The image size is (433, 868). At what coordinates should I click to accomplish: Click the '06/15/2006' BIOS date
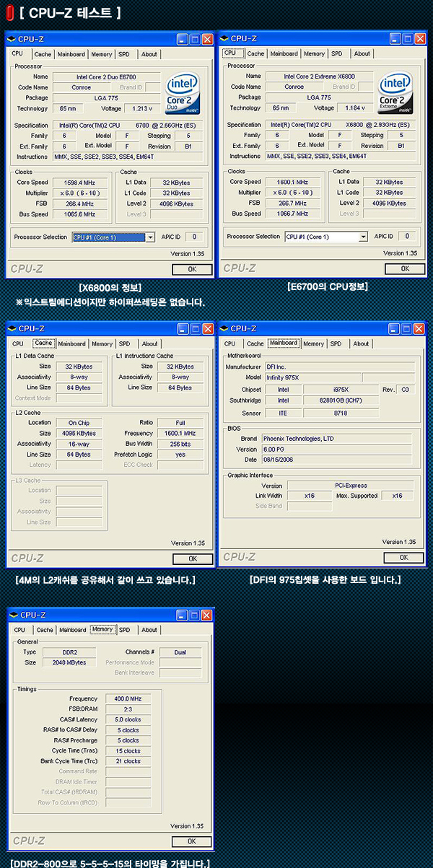click(x=337, y=460)
